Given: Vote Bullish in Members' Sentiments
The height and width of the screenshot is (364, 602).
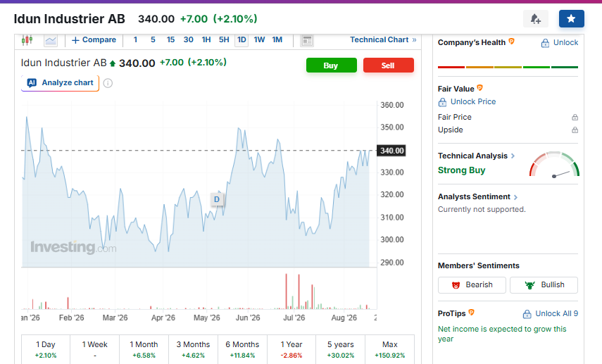Looking at the screenshot, I should pyautogui.click(x=544, y=285).
